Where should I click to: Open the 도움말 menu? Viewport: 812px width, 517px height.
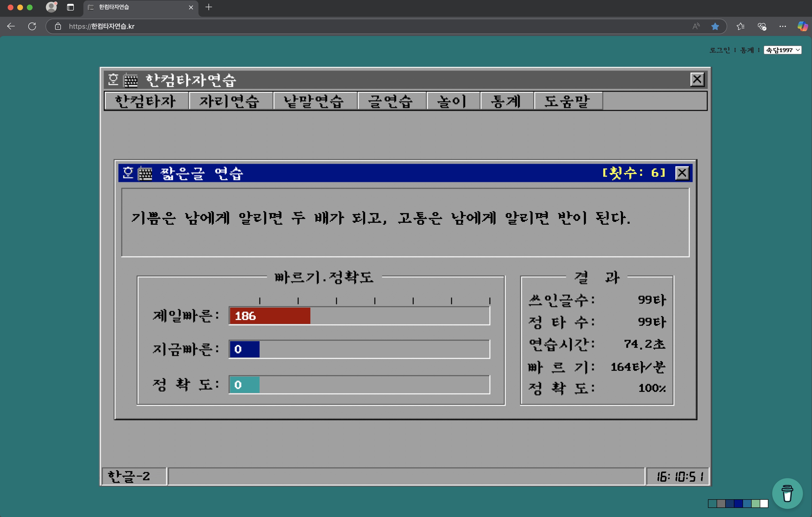(568, 101)
